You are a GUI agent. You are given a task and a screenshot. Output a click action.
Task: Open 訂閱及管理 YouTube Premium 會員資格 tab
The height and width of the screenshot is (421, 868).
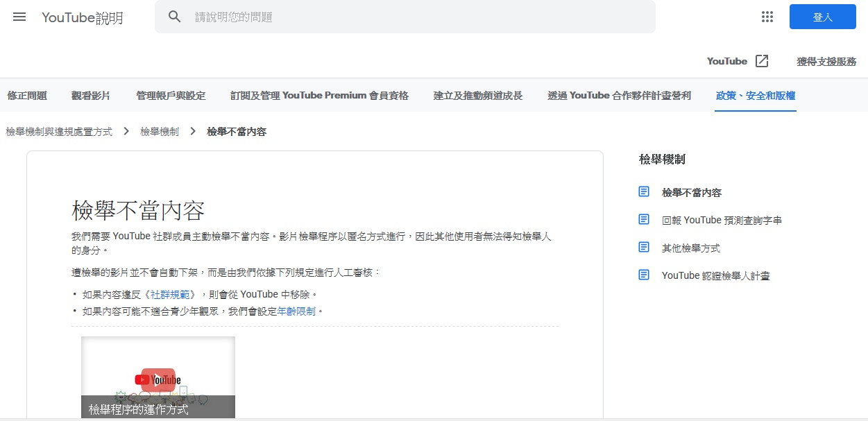point(319,96)
